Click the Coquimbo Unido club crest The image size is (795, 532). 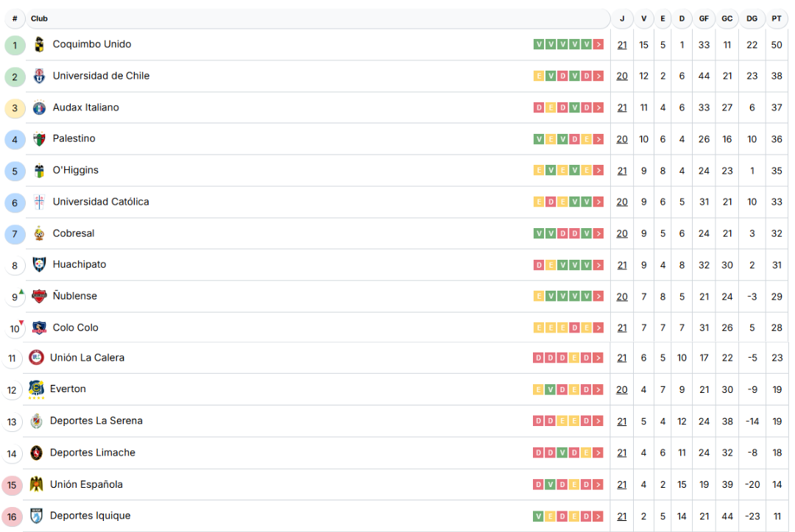click(x=39, y=45)
